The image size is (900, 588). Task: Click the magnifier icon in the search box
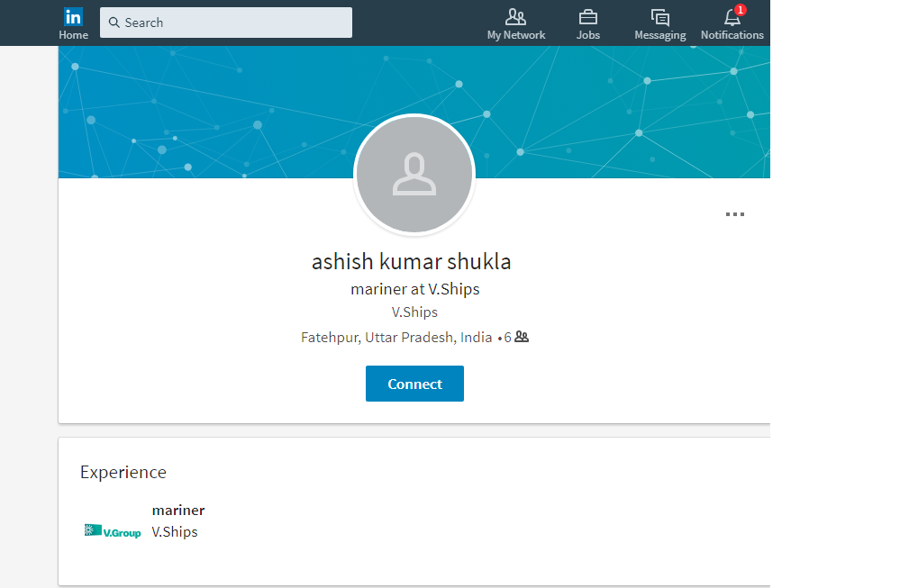tap(114, 23)
